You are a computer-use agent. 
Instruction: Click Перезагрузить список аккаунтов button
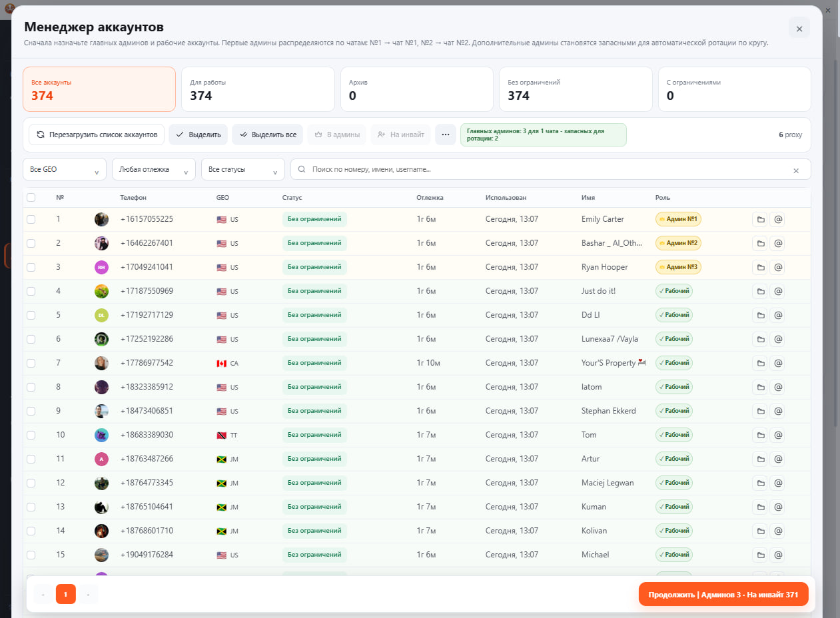(97, 135)
